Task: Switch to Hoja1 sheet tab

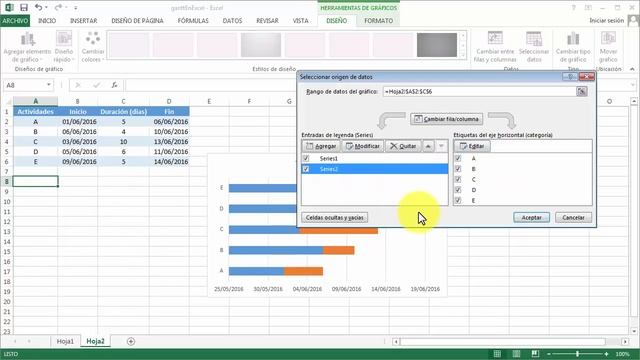Action: click(x=65, y=341)
